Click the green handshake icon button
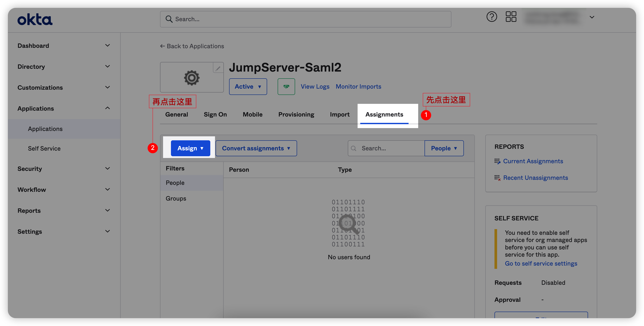This screenshot has height=326, width=644. [286, 86]
